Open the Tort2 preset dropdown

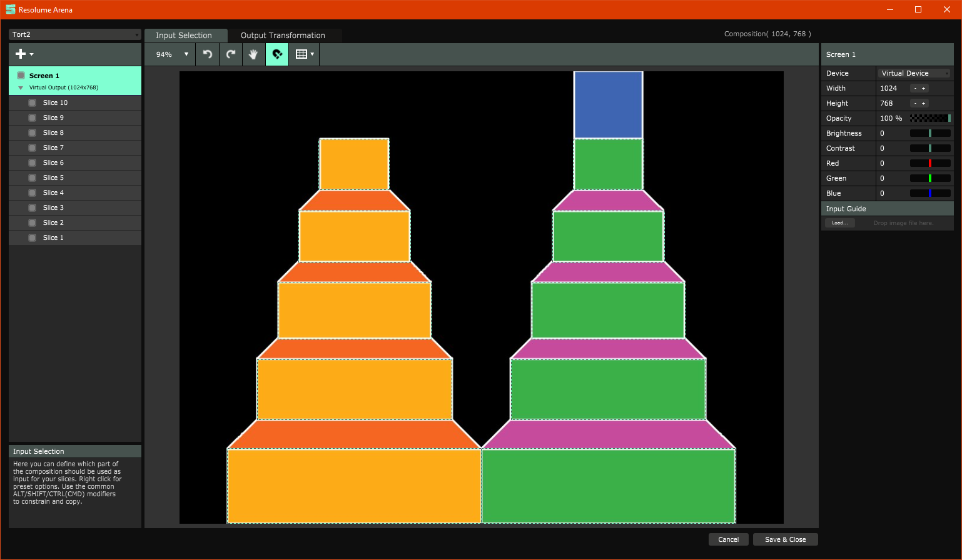[75, 34]
